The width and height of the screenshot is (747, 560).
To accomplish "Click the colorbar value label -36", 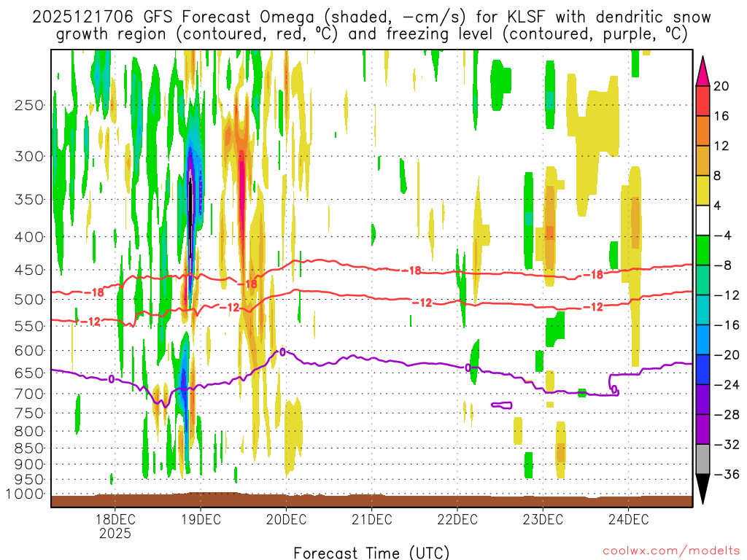I will click(x=727, y=474).
